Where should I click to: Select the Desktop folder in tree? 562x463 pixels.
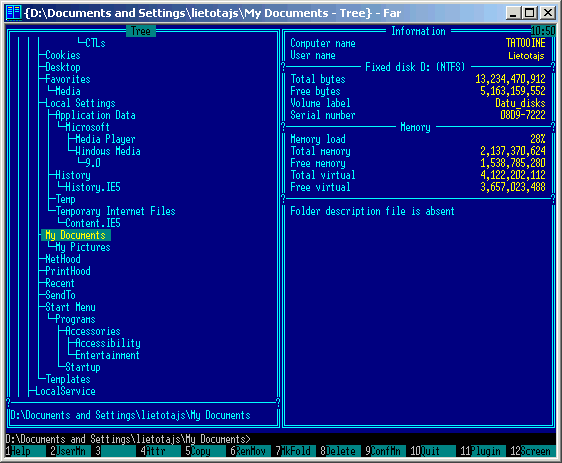63,67
